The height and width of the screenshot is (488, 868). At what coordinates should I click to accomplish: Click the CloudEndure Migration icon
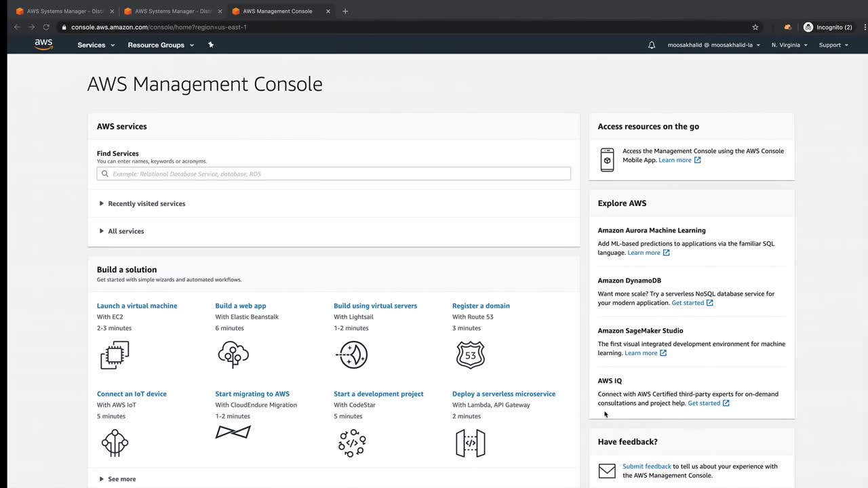click(233, 432)
